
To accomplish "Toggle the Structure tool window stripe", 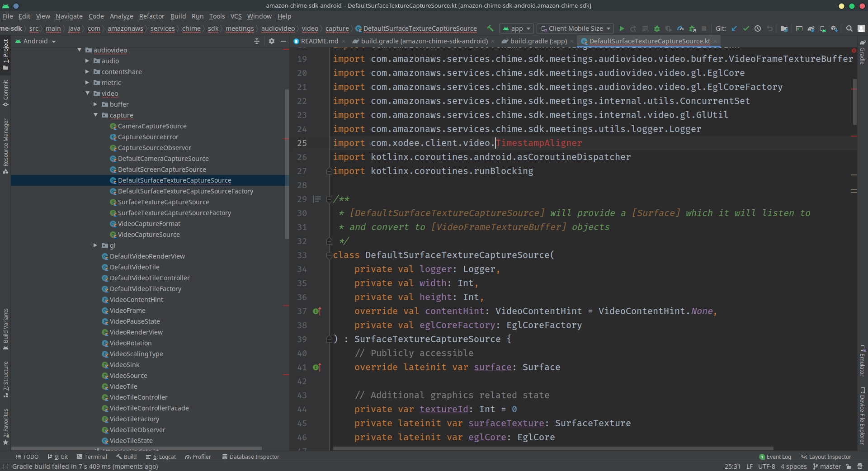I will (x=5, y=379).
